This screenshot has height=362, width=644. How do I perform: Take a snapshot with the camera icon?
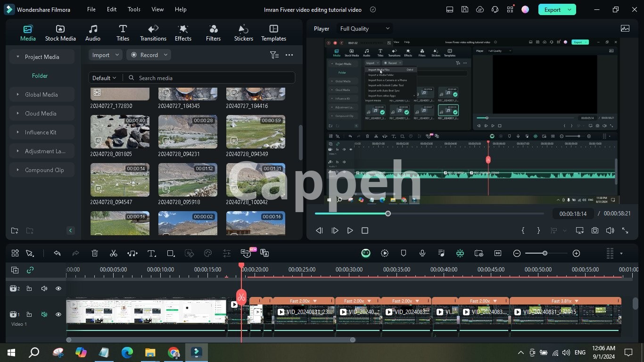[x=595, y=230]
